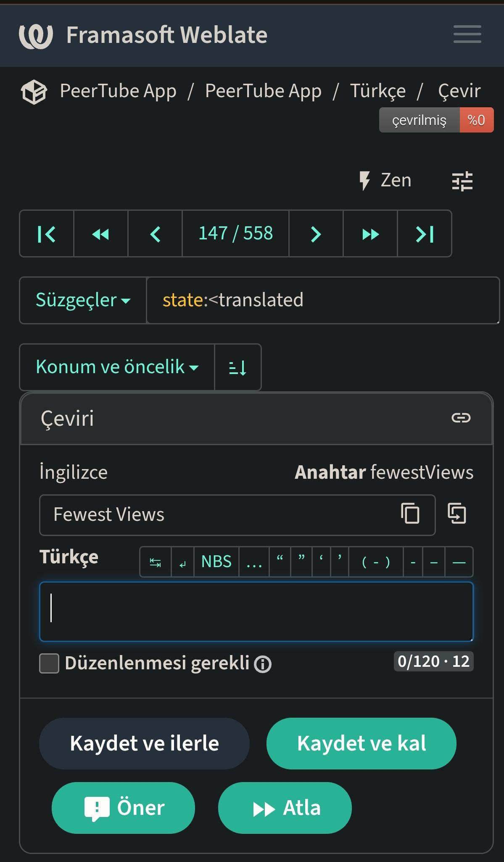
Task: Focus the Türkçe translation text area
Action: tap(256, 612)
